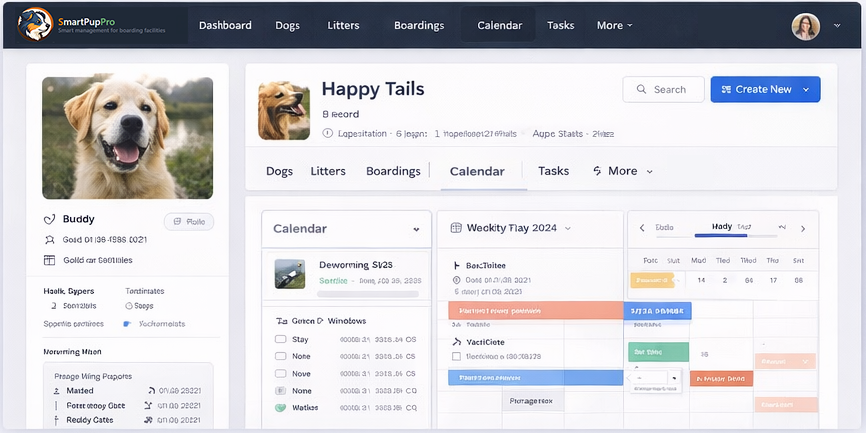Click the long salmon event bar
Image resolution: width=866 pixels, height=433 pixels.
click(x=536, y=310)
